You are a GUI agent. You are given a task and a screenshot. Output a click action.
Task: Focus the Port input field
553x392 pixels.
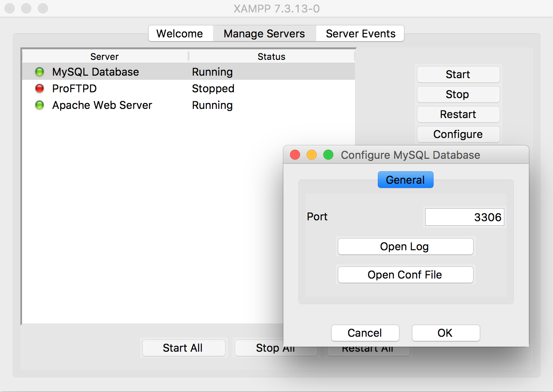tap(464, 217)
